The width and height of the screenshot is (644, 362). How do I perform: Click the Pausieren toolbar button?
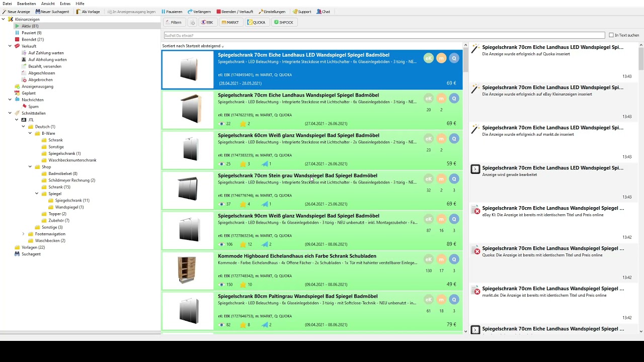pos(172,12)
